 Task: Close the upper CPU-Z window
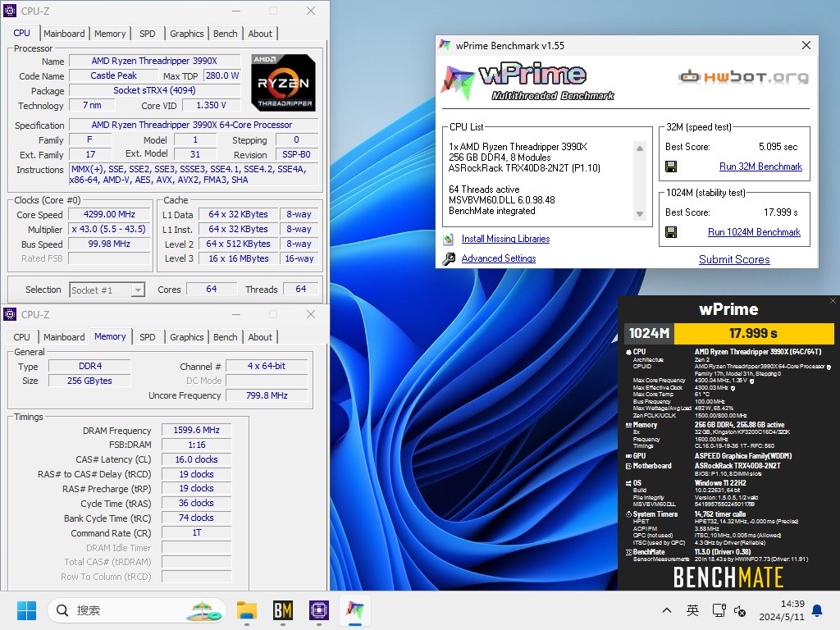click(x=311, y=11)
